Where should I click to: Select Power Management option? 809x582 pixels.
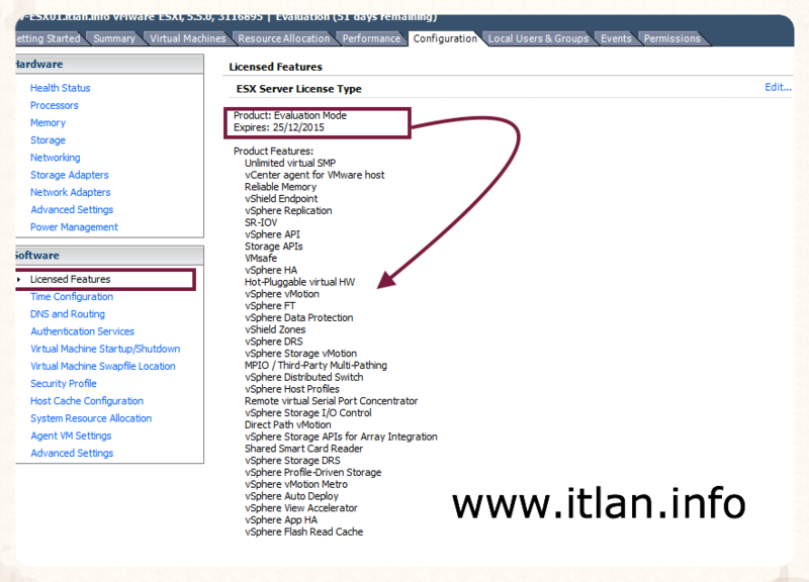pyautogui.click(x=74, y=227)
